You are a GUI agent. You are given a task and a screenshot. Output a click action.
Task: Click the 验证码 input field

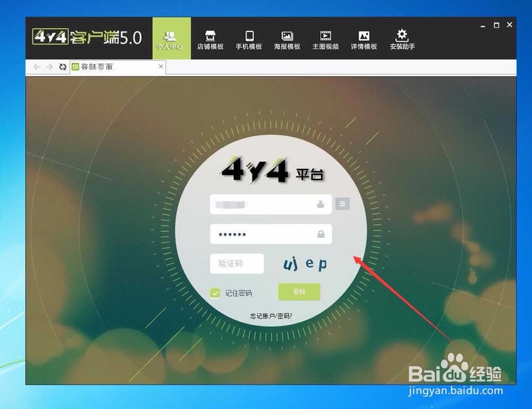coord(237,263)
